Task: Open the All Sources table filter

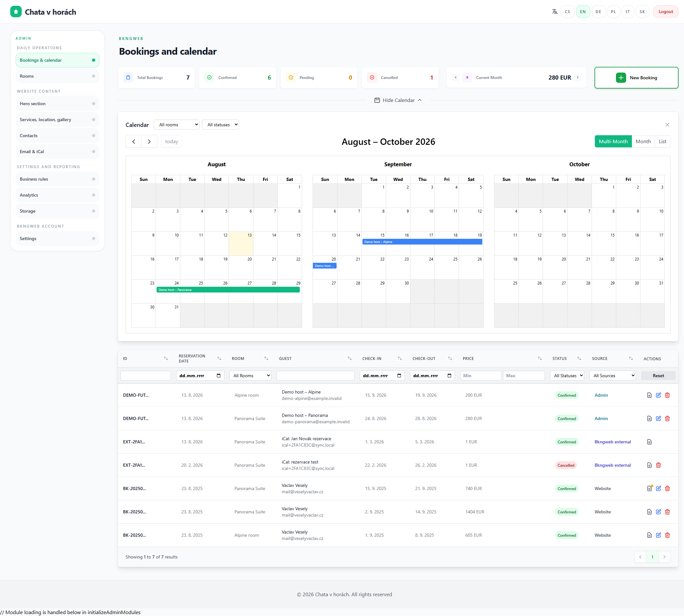Action: click(613, 376)
